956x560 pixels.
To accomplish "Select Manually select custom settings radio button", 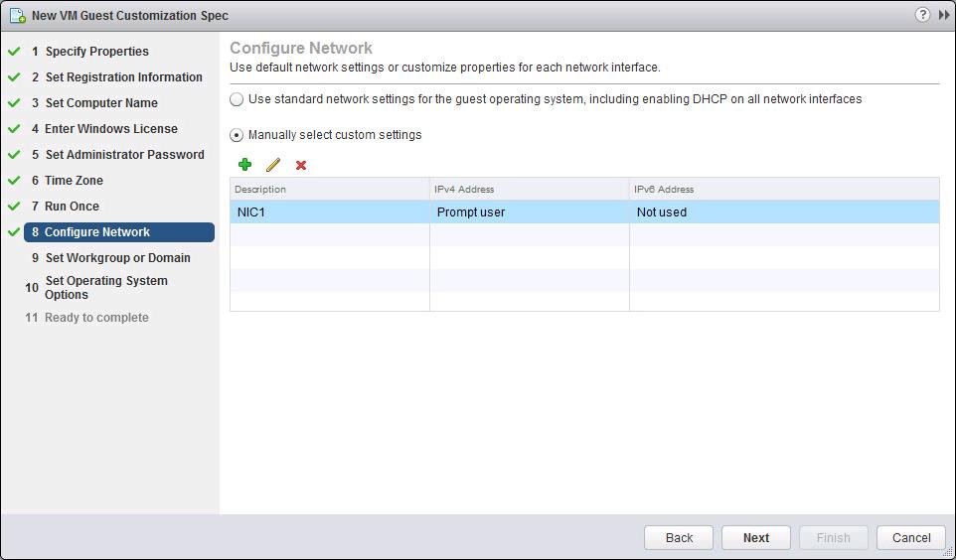I will (x=237, y=135).
